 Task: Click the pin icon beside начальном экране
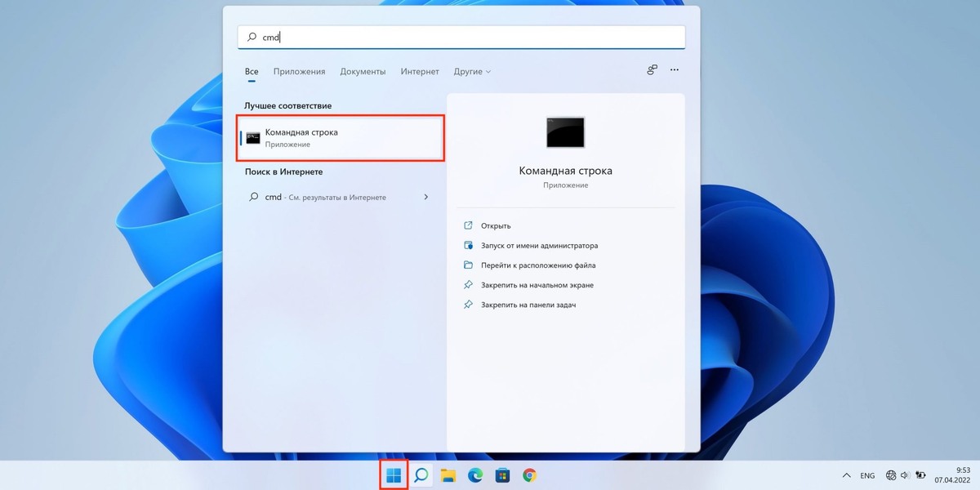pyautogui.click(x=468, y=285)
